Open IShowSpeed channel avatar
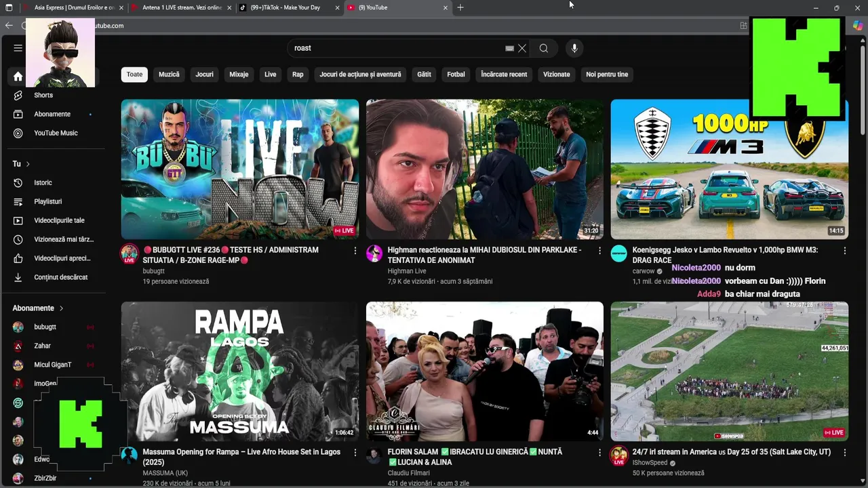 (618, 455)
